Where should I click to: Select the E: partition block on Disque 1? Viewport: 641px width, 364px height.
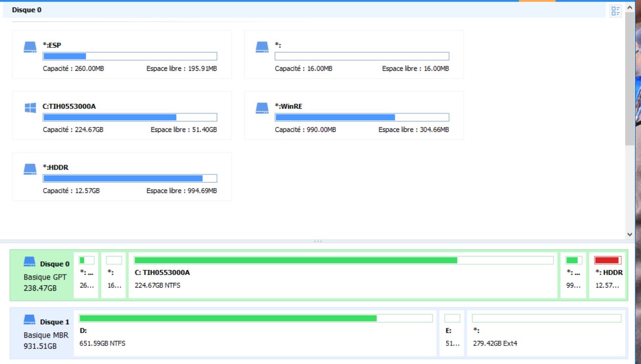click(452, 334)
